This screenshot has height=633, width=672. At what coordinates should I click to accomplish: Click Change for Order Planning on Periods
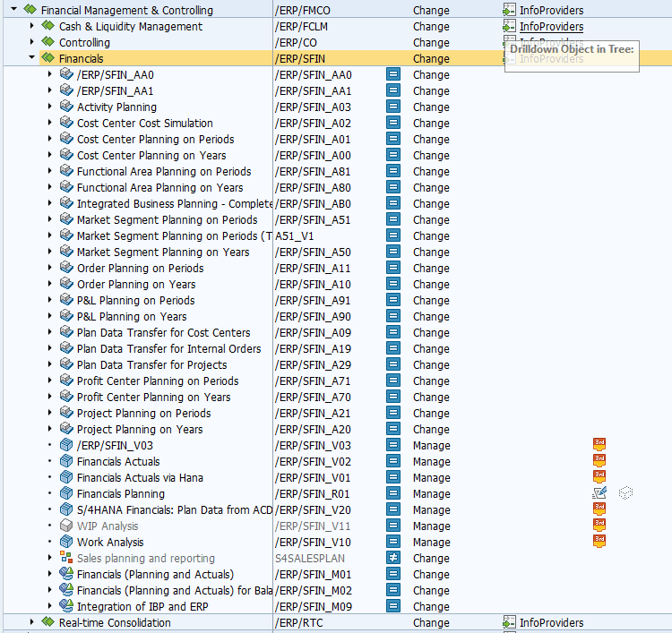click(431, 268)
